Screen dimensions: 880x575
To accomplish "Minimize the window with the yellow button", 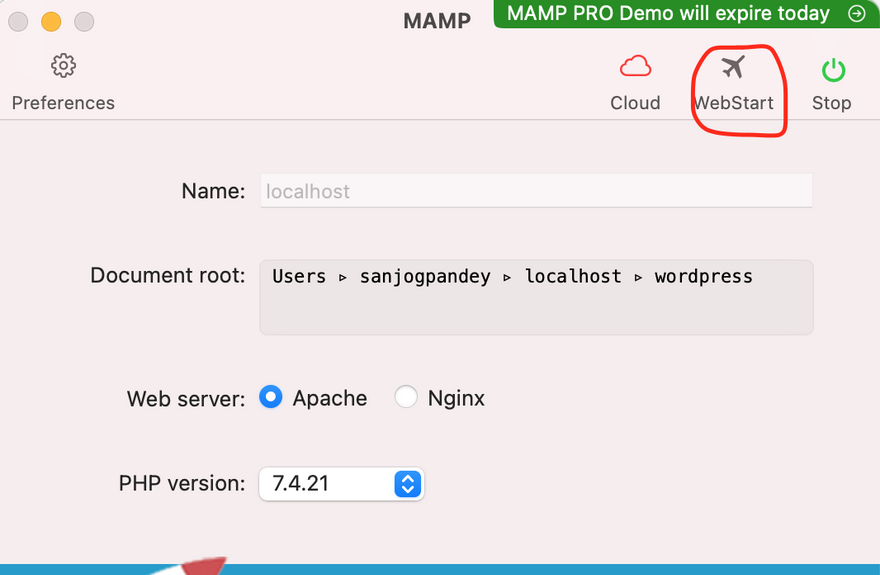I will (50, 21).
